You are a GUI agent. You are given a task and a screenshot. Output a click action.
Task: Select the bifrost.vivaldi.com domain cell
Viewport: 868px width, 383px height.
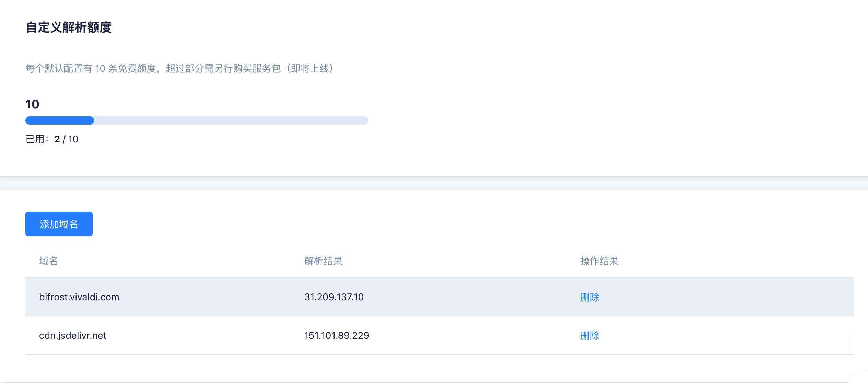point(79,297)
